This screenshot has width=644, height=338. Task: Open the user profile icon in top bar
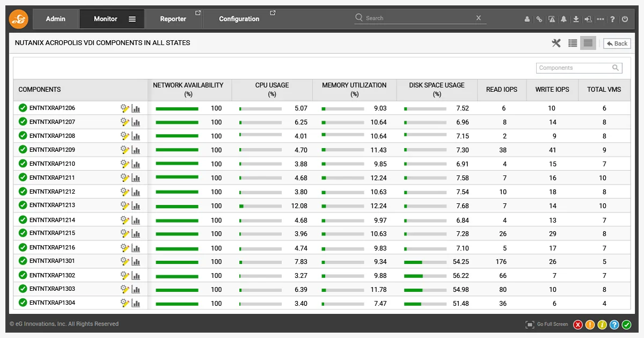click(x=527, y=19)
